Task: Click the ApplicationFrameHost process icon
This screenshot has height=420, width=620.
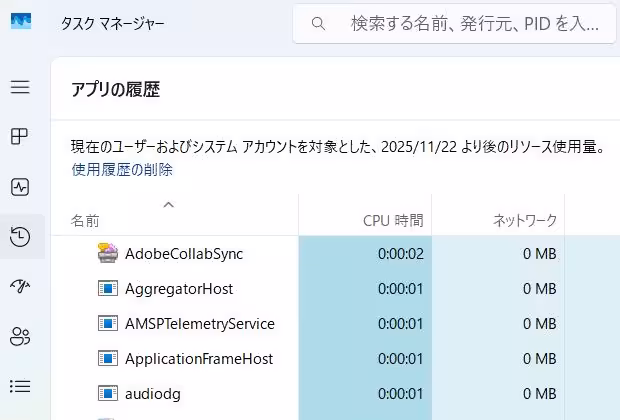Action: coord(108,358)
